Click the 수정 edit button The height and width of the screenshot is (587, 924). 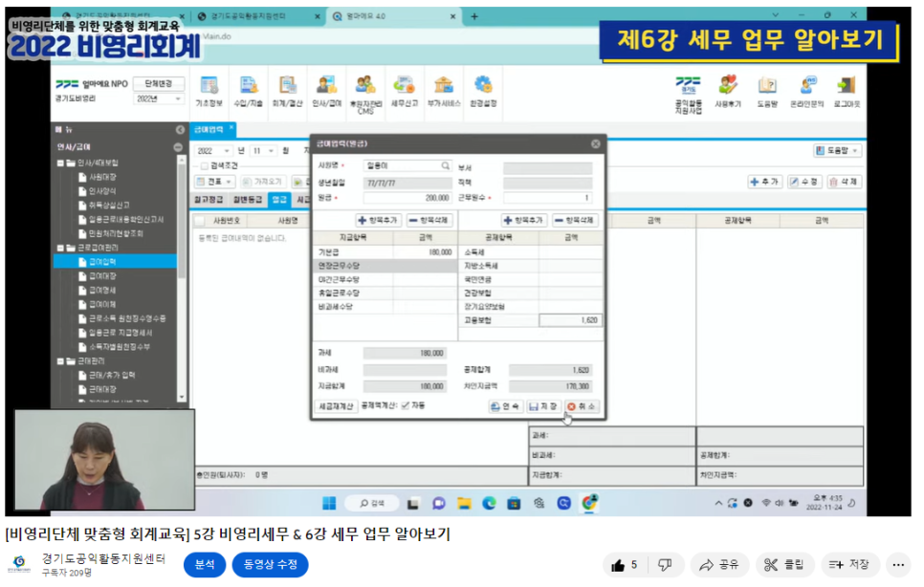point(804,182)
